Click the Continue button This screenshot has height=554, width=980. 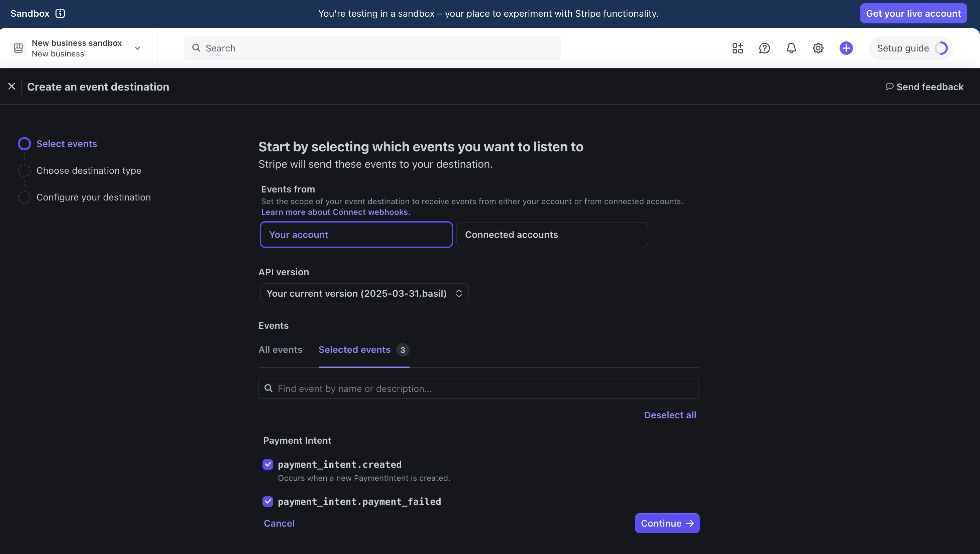coord(667,523)
